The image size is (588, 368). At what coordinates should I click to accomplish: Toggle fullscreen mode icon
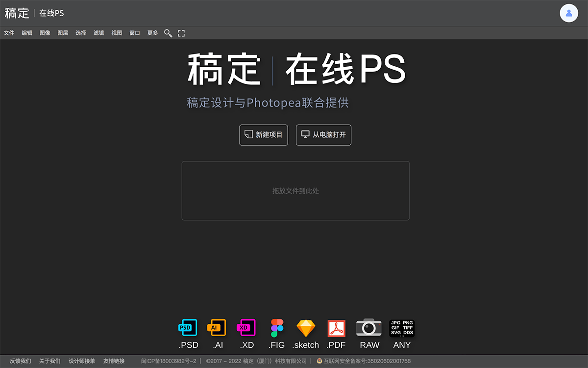click(181, 33)
